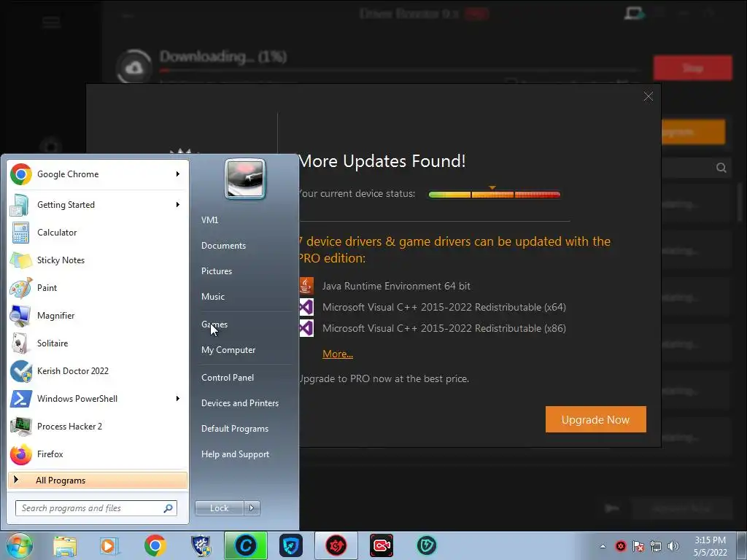Open Chrome from taskbar
The width and height of the screenshot is (747, 560).
(155, 546)
